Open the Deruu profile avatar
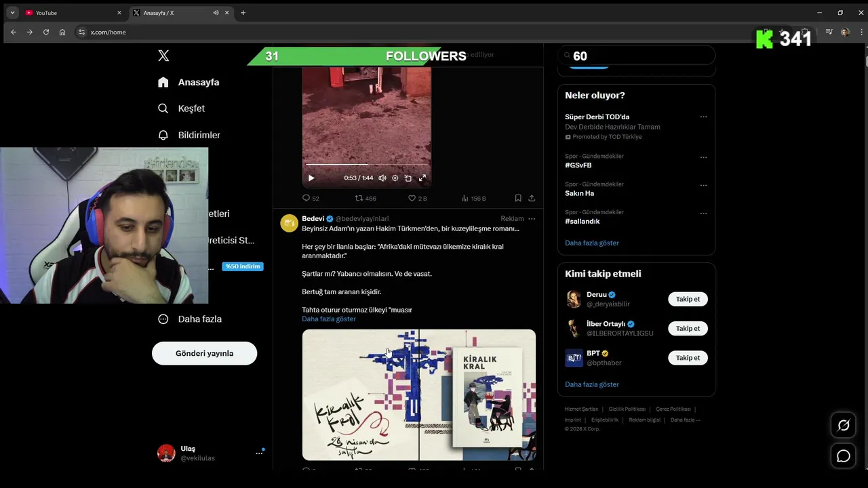Viewport: 868px width, 488px height. (574, 299)
